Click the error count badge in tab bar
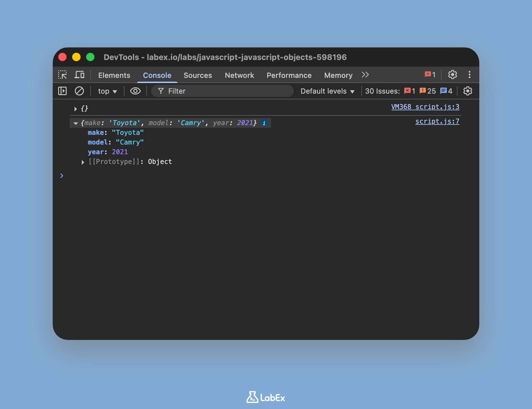The image size is (532, 409). (430, 75)
